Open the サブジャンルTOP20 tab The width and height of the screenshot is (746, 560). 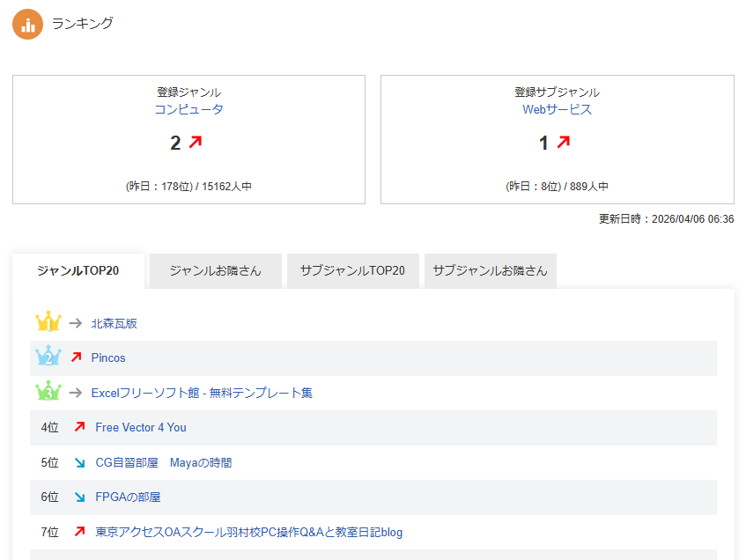(352, 270)
